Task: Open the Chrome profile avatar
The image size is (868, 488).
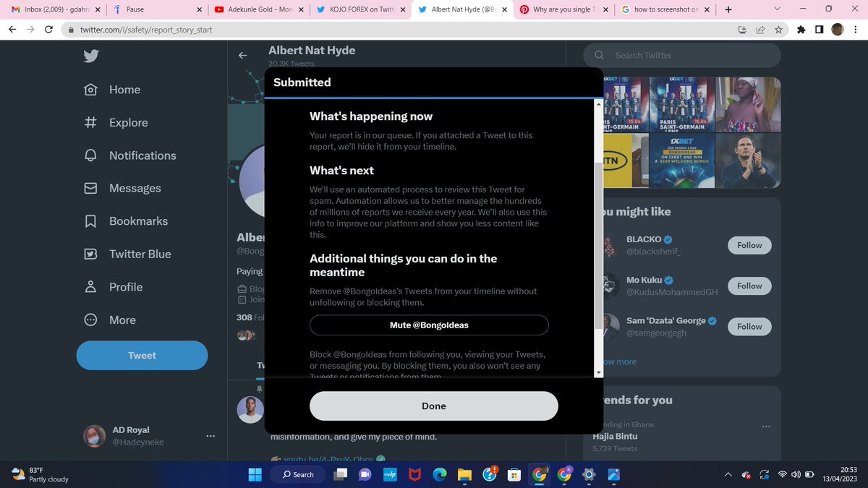Action: 838,30
